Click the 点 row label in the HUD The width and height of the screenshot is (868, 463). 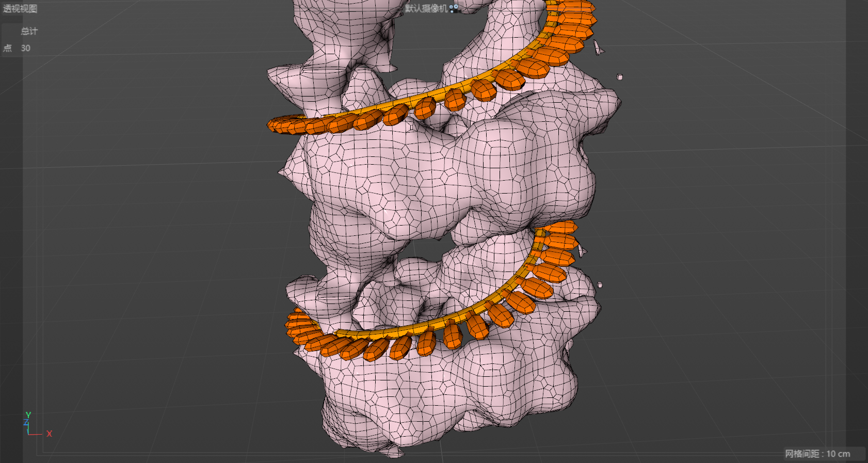tap(7, 48)
